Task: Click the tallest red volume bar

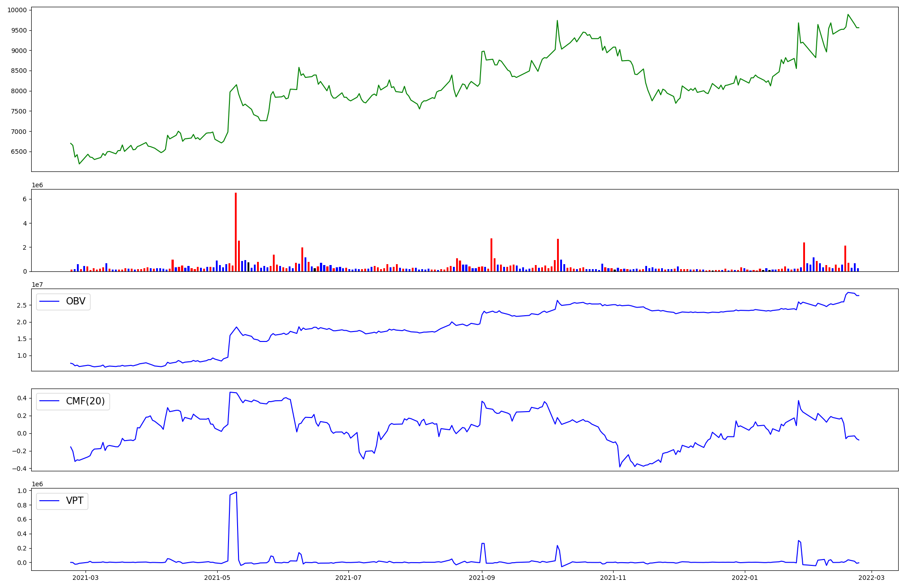Action: tap(236, 232)
